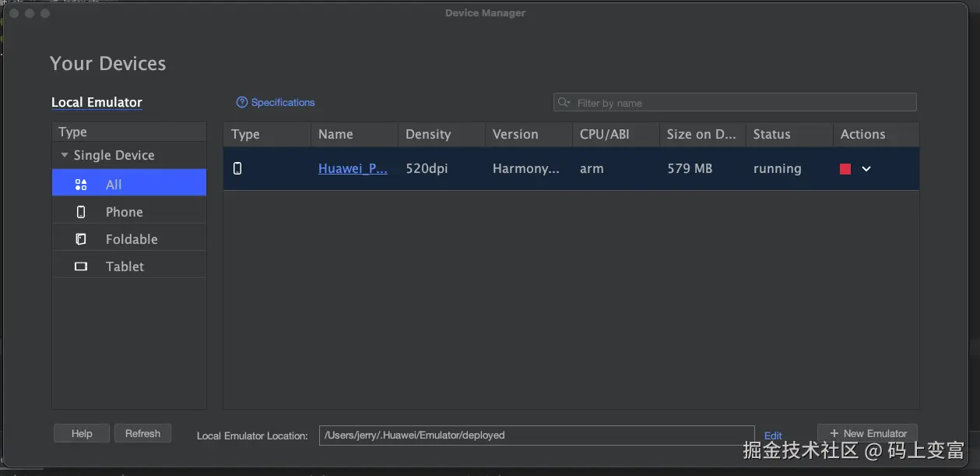
Task: Click the Harmony... version cell
Action: coord(526,168)
